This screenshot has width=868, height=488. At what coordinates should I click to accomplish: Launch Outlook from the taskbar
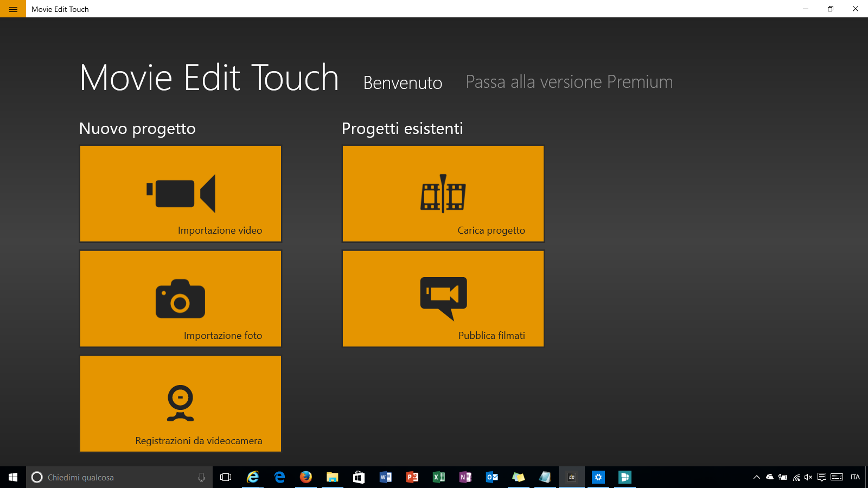pos(492,477)
